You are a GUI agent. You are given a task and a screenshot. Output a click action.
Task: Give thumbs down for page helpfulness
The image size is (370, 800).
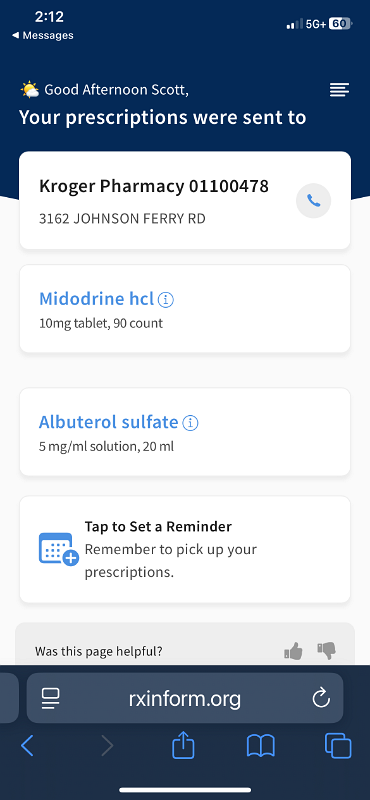pyautogui.click(x=326, y=651)
